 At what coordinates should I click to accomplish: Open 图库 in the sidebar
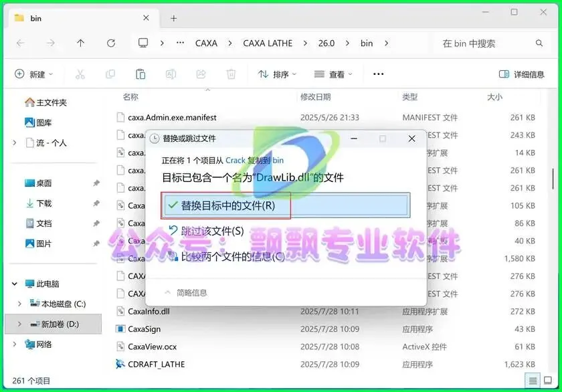click(38, 122)
